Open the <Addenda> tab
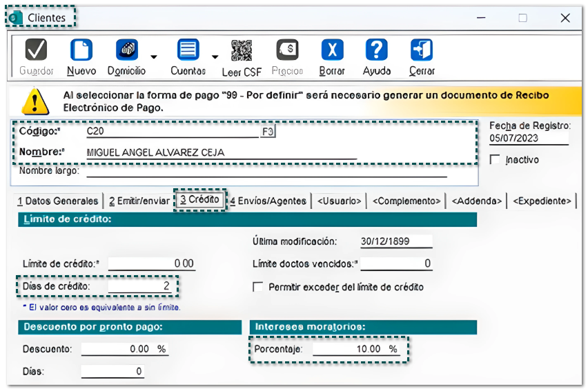Image resolution: width=588 pixels, height=391 pixels. click(476, 201)
